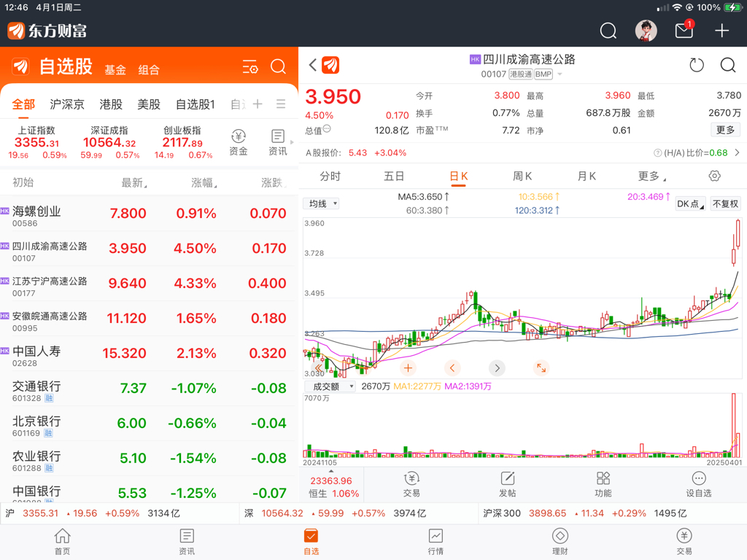The image size is (747, 560).
Task: Sort watchlist by 最新 price
Action: click(134, 182)
